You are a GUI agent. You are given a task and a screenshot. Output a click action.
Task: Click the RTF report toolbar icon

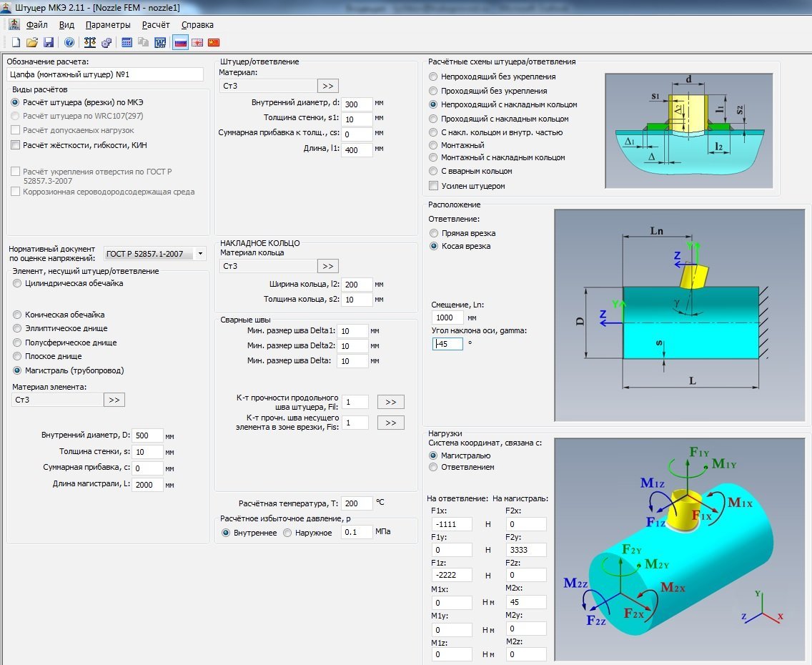tap(160, 42)
